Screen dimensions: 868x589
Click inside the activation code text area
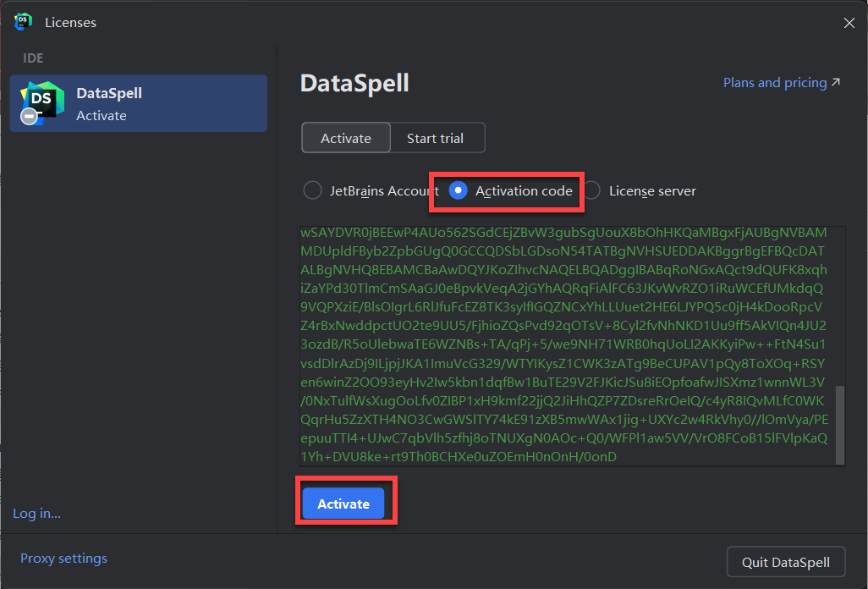click(567, 345)
